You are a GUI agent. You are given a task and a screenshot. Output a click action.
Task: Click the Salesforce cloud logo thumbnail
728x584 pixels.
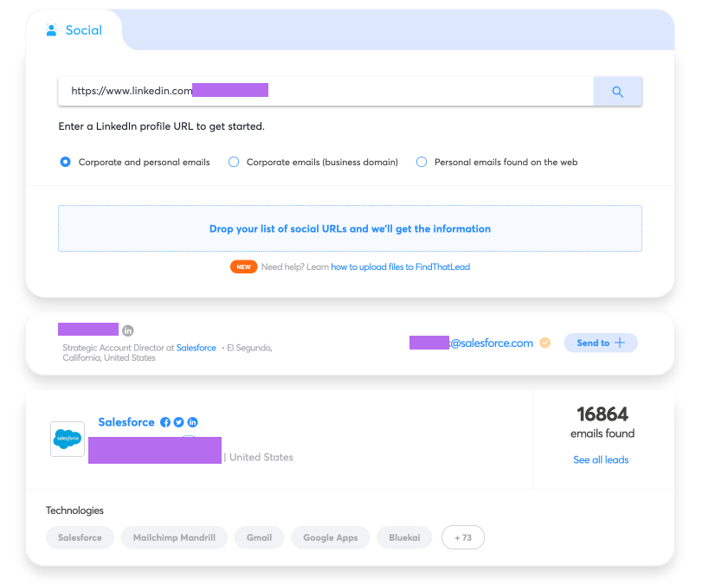click(68, 439)
